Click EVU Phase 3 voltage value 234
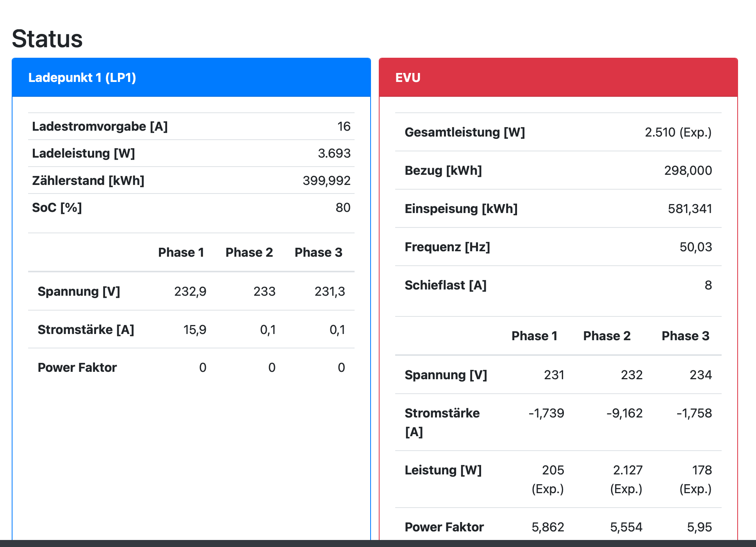The height and width of the screenshot is (547, 756). click(x=701, y=375)
